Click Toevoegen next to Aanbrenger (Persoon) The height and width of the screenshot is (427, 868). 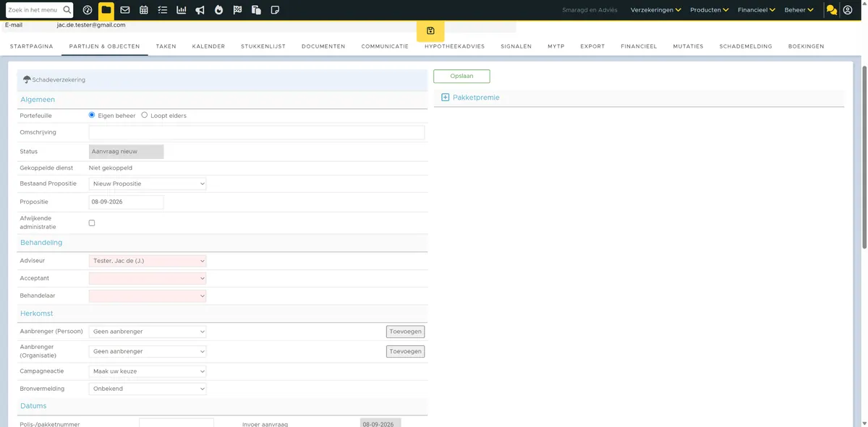click(405, 332)
